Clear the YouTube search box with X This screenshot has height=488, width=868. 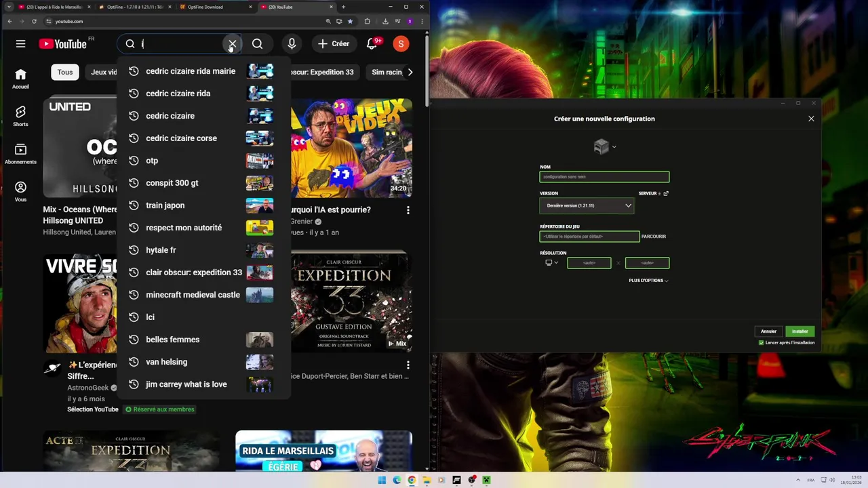pyautogui.click(x=233, y=44)
